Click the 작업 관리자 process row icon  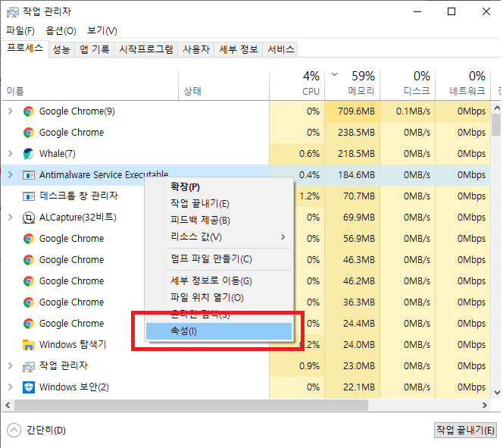[x=29, y=366]
